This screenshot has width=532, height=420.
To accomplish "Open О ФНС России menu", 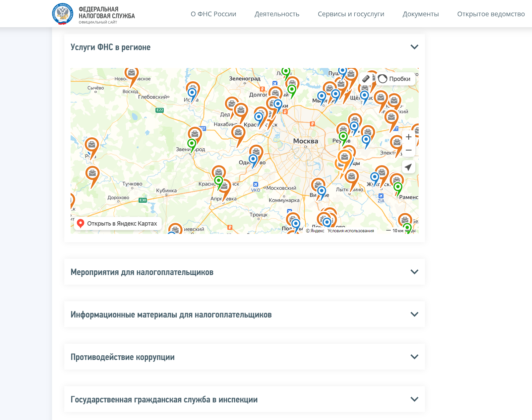I will point(213,14).
